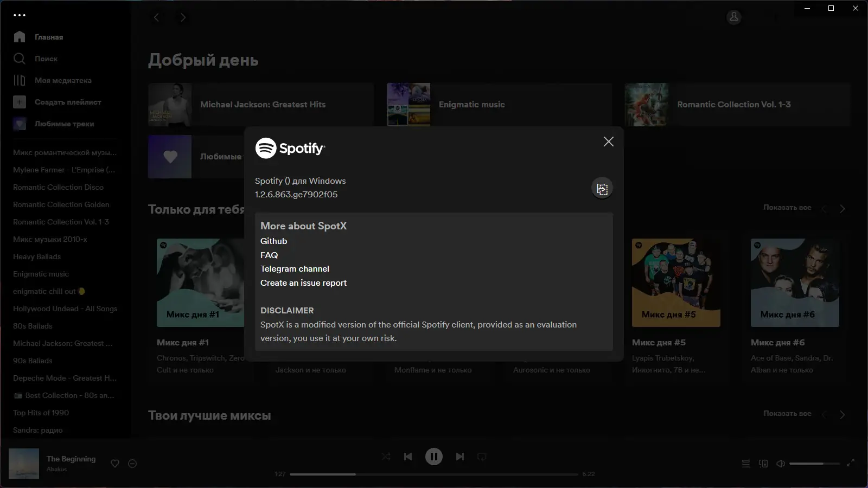Open Микс дня #6 cover

point(795,282)
